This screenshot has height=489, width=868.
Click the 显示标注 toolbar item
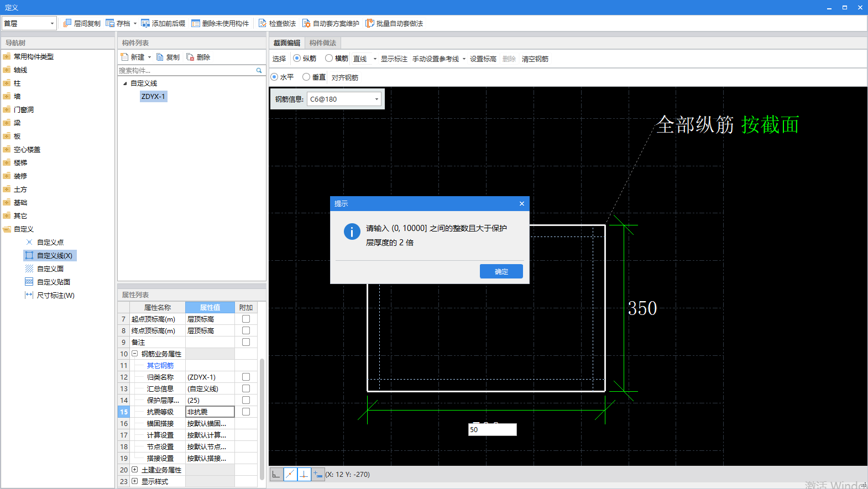tap(394, 59)
